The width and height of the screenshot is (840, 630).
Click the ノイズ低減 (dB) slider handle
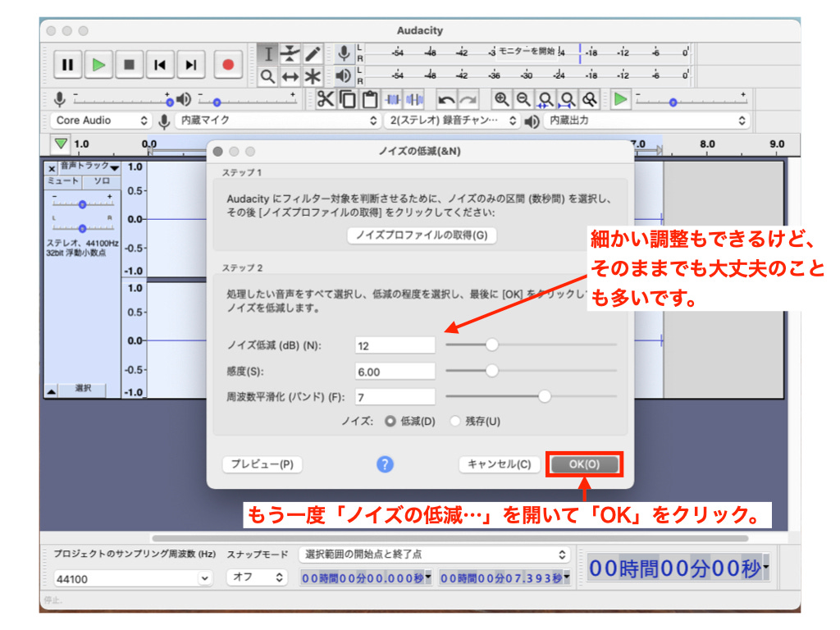coord(492,345)
